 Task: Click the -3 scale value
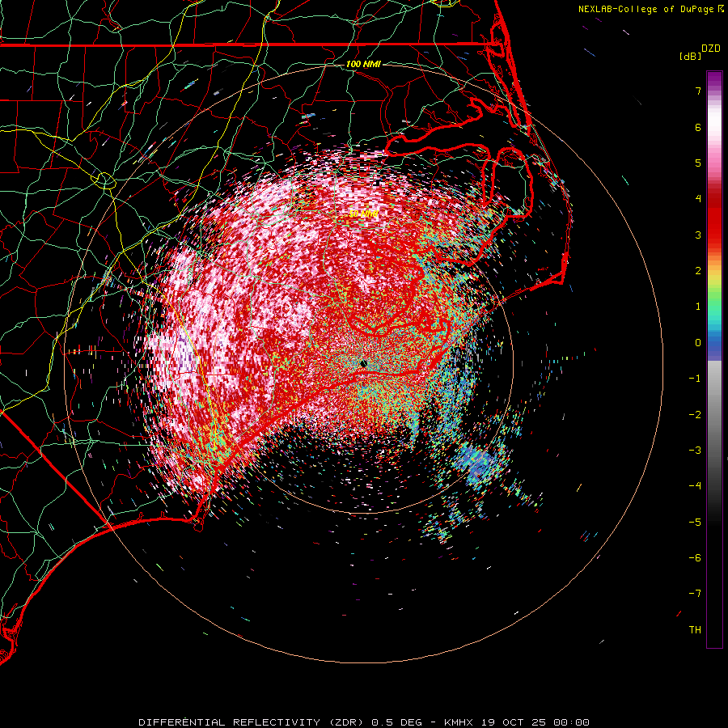(695, 451)
